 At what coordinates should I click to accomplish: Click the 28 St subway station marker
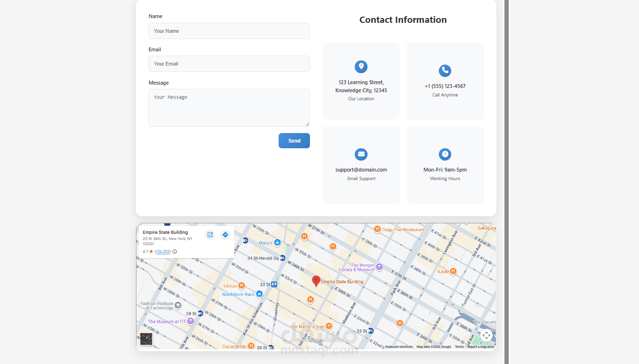coord(200,314)
